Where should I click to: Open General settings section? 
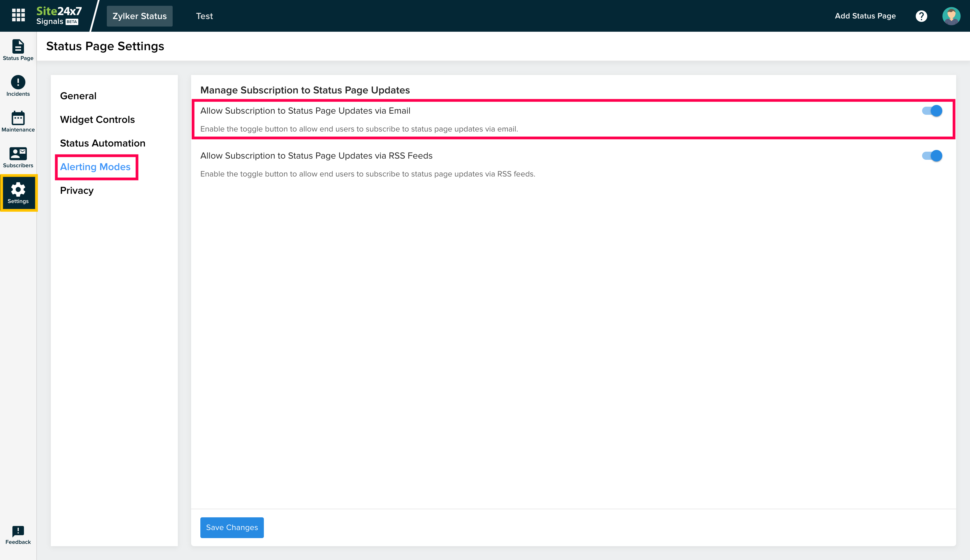(x=78, y=96)
